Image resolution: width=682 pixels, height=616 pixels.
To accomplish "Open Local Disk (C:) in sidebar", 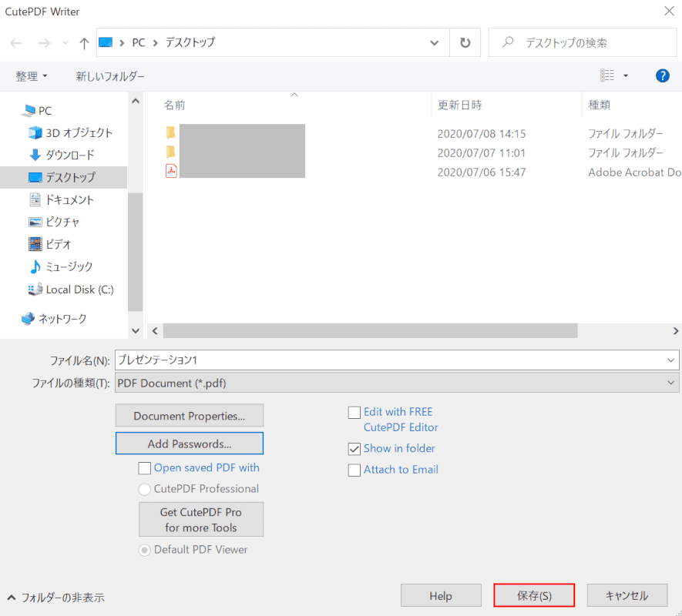I will pyautogui.click(x=71, y=290).
